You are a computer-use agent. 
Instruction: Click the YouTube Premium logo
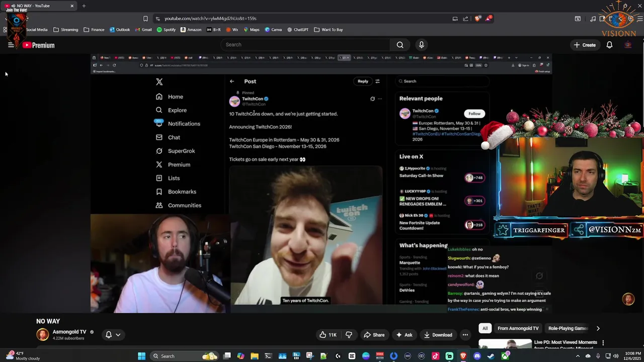pos(38,45)
